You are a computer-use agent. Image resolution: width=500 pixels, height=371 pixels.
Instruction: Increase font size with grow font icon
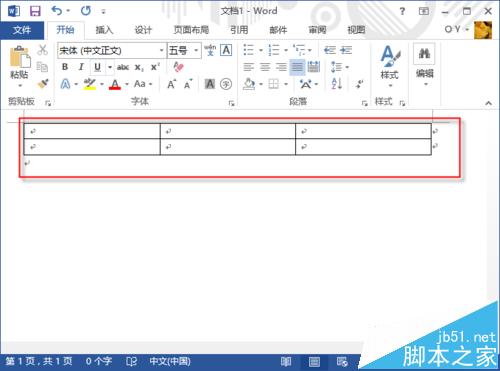pos(171,84)
